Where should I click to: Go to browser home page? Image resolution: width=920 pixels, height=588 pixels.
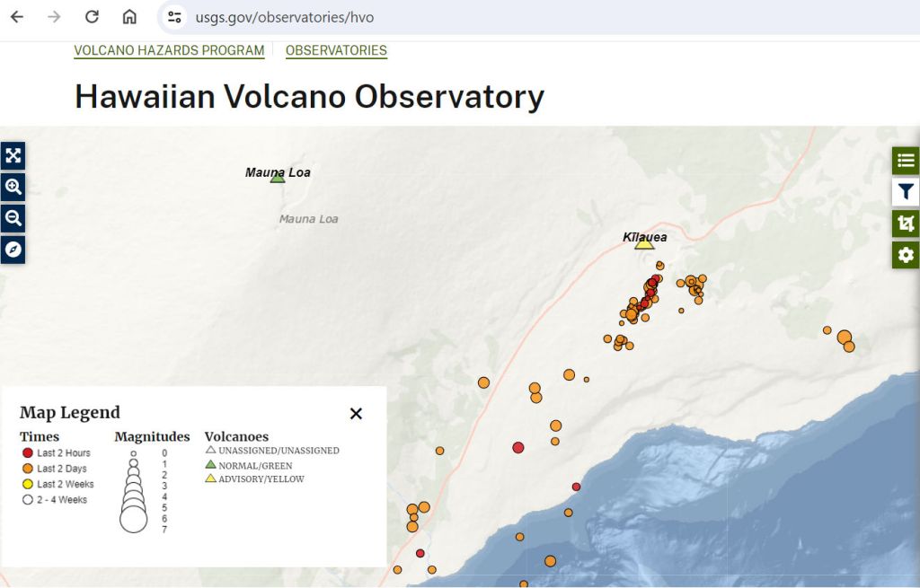tap(129, 17)
